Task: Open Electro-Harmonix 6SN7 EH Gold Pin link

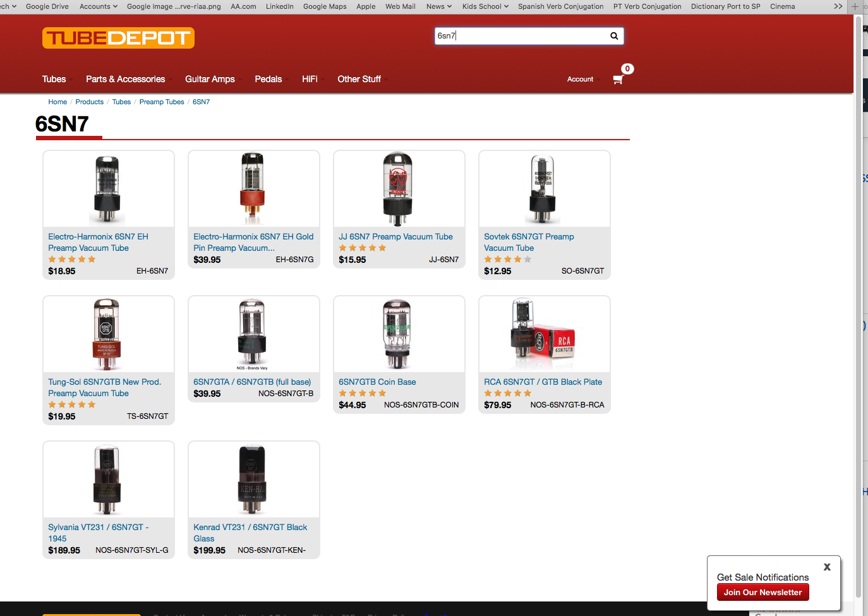Action: pos(253,243)
